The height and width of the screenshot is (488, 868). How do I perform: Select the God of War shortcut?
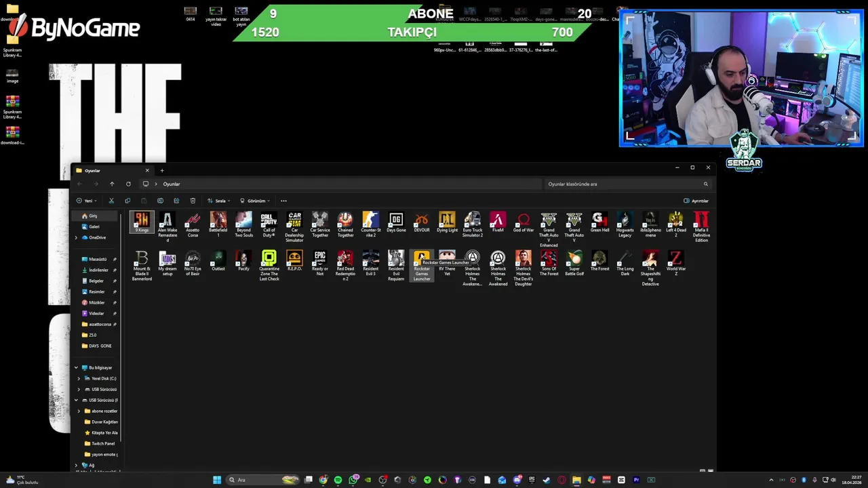pos(524,223)
